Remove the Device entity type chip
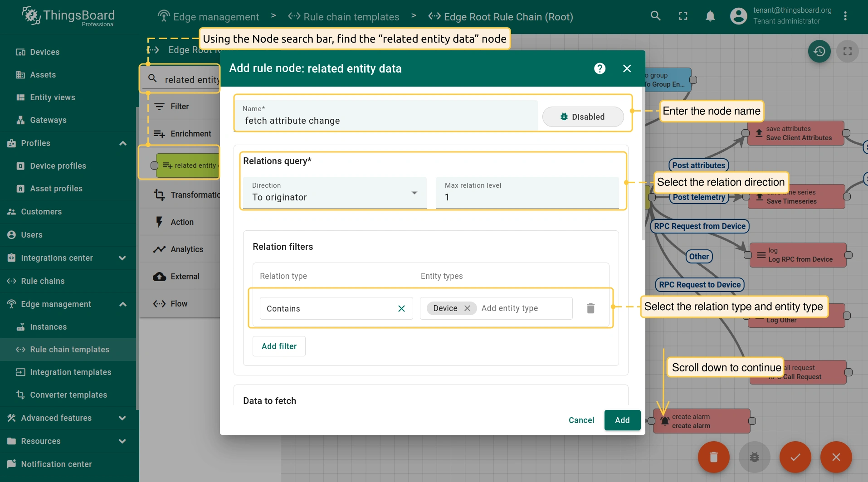 467,308
